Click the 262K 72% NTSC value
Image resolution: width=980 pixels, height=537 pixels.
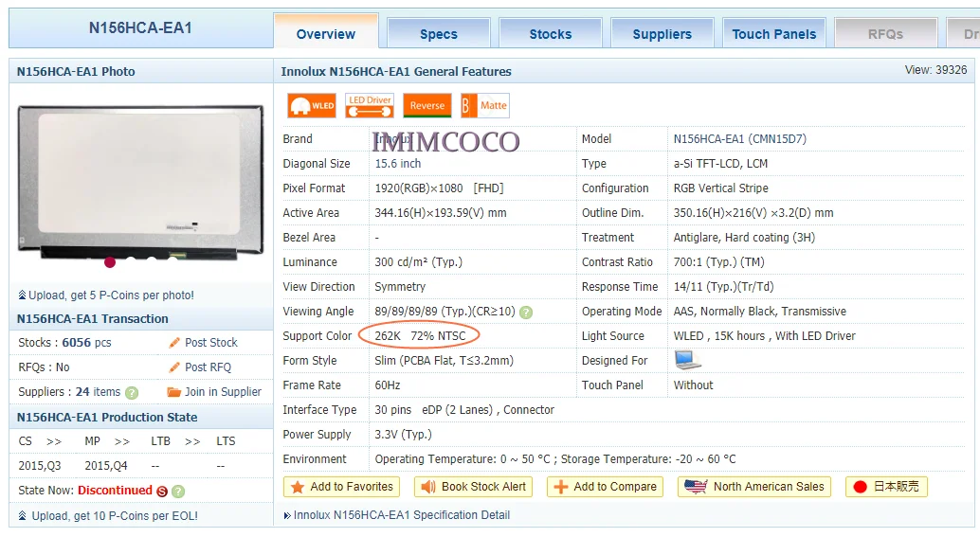click(420, 336)
